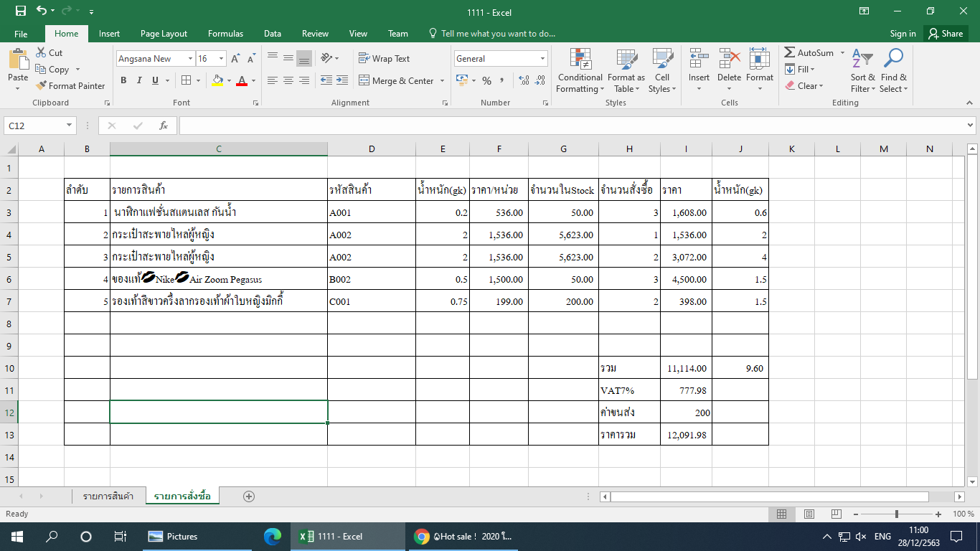980x551 pixels.
Task: Click the Sort & Filter icon
Action: click(862, 70)
